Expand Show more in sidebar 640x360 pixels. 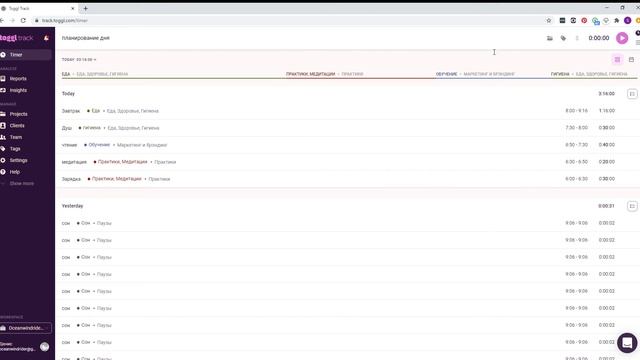[22, 184]
